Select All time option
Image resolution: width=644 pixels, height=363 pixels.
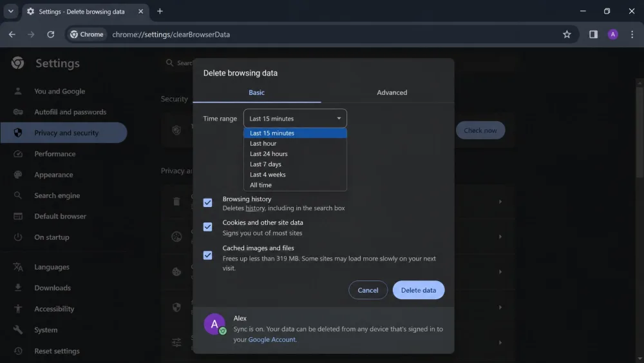pyautogui.click(x=295, y=185)
